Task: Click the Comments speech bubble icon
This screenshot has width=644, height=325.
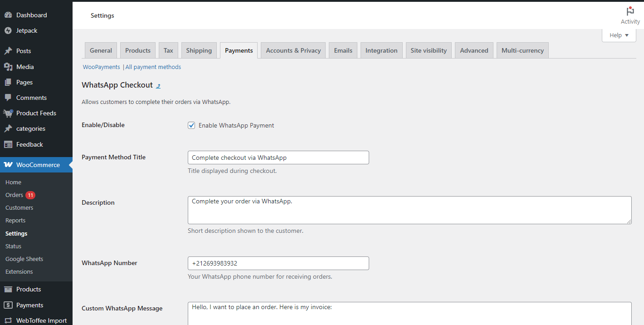Action: (x=8, y=98)
